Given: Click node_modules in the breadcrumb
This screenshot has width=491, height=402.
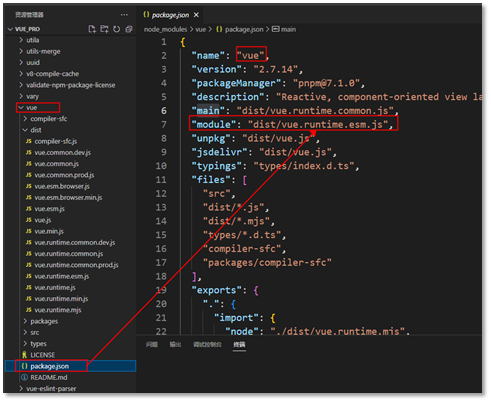Looking at the screenshot, I should [x=165, y=29].
